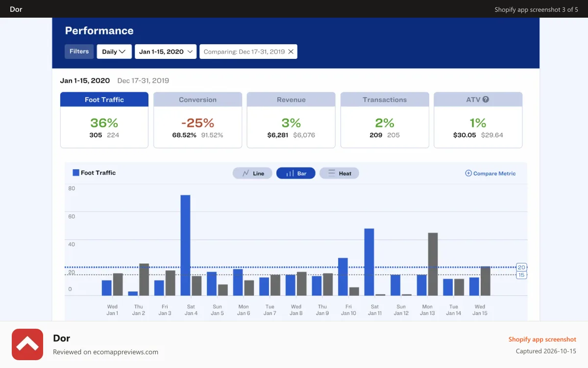Remove the Dec 17-31, 2019 comparison

[x=291, y=52]
